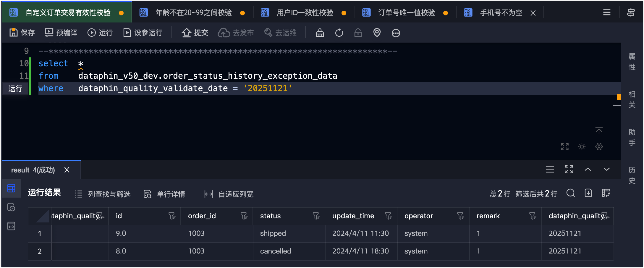Viewport: 644px width, 268px height.
Task: Click the 去发布 publish button
Action: (x=236, y=33)
